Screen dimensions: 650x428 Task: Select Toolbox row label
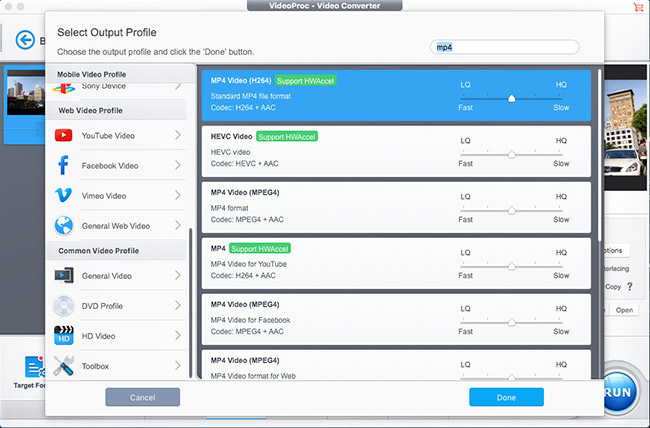[x=95, y=366]
